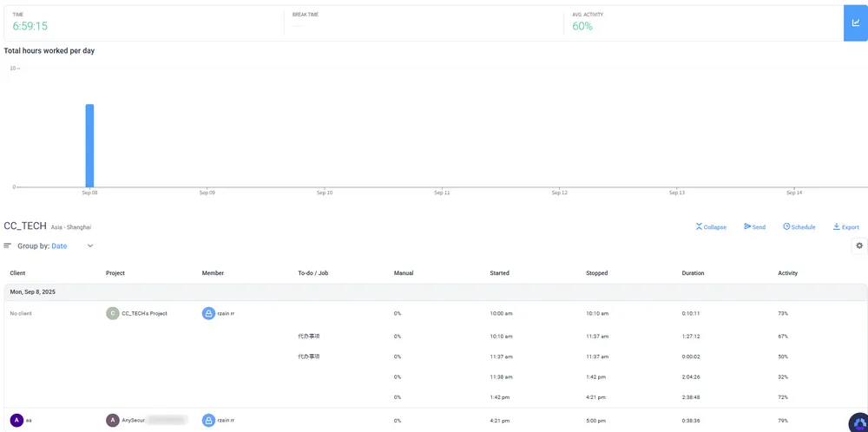Toggle the chart view blue button
Viewport: 868px width, 432px height.
click(x=856, y=23)
